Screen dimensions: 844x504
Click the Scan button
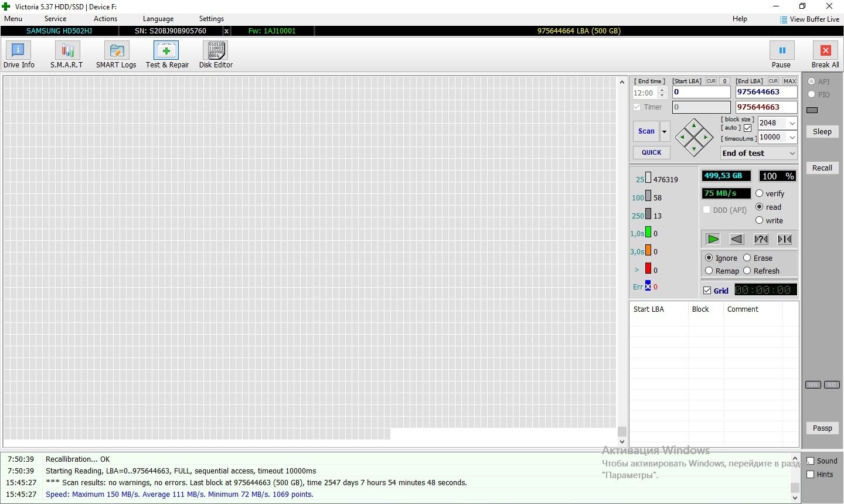646,131
